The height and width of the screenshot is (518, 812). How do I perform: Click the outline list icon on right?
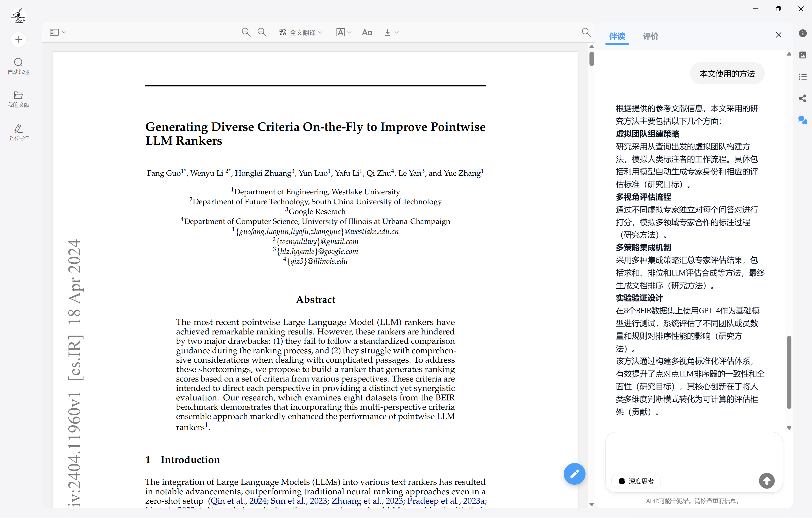tap(803, 77)
